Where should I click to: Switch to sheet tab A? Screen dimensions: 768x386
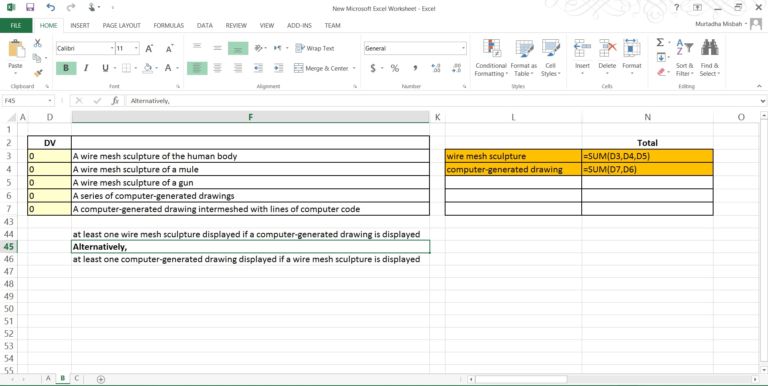click(48, 378)
